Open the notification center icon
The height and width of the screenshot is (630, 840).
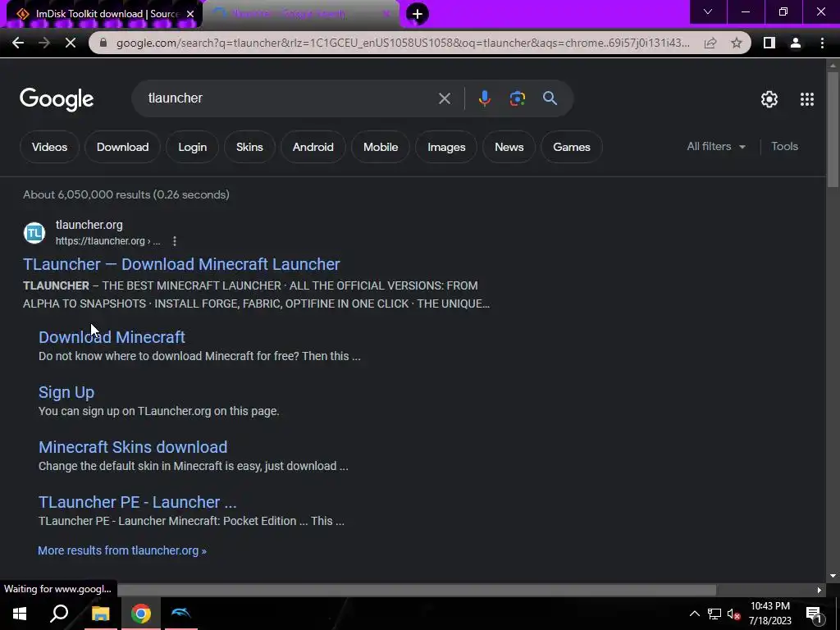pos(814,614)
